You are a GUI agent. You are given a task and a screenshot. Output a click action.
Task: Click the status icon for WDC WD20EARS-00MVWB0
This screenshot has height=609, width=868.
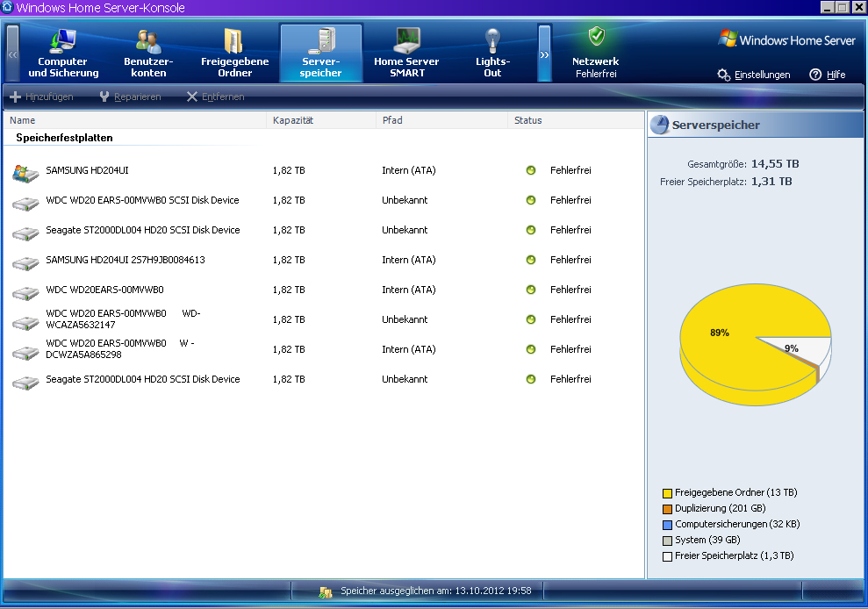pyautogui.click(x=531, y=290)
